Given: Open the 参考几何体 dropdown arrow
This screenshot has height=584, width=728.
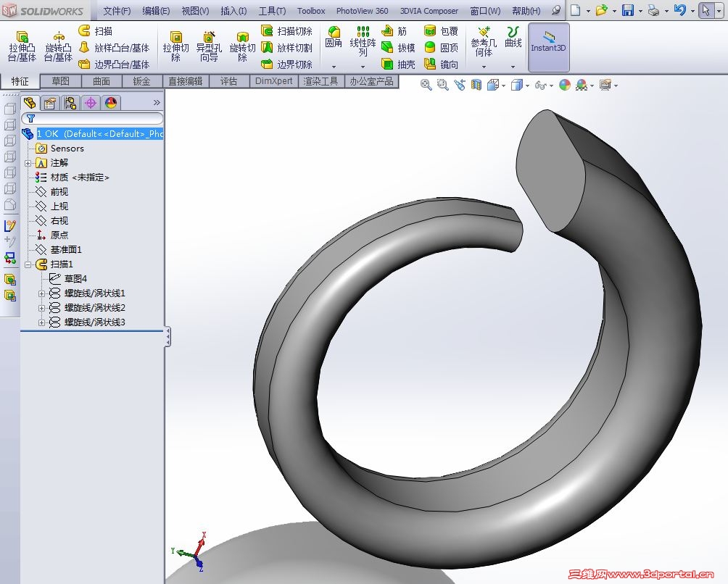Looking at the screenshot, I should coord(484,67).
